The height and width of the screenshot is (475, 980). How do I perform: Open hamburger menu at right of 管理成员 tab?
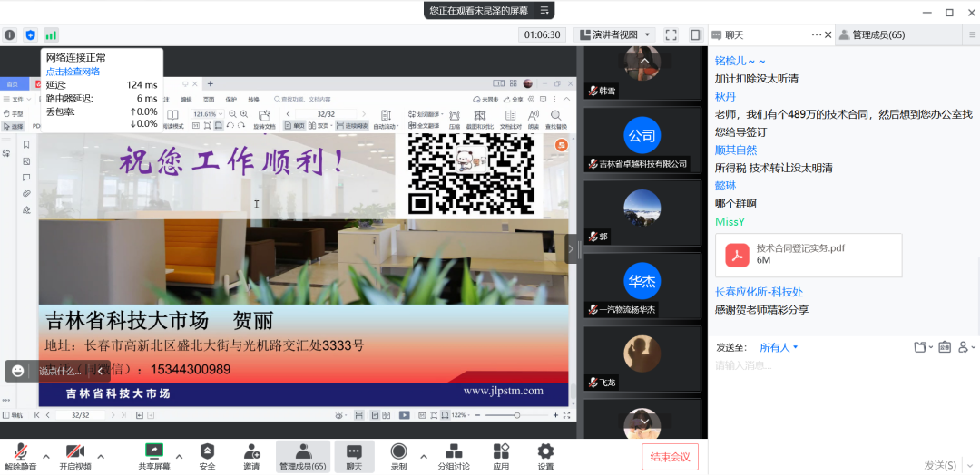point(971,35)
